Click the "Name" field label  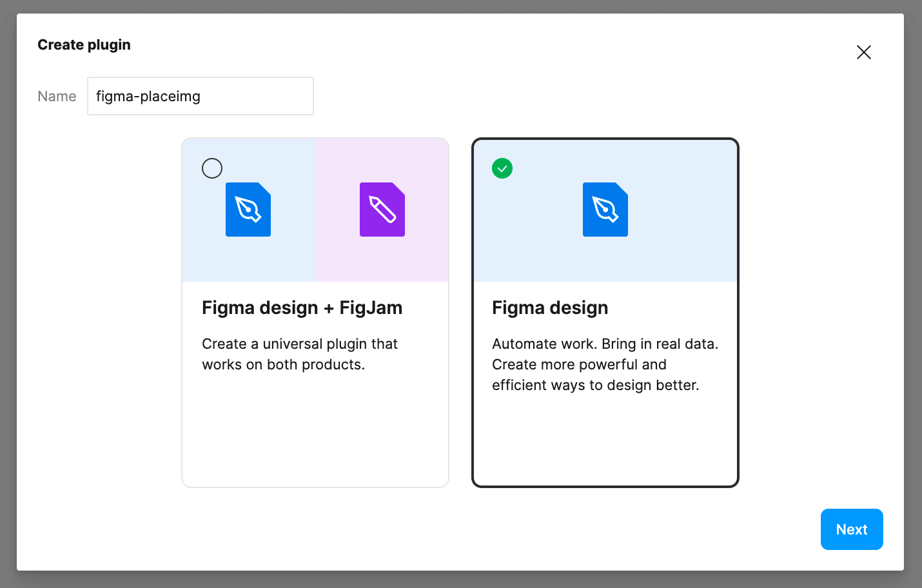pos(57,96)
